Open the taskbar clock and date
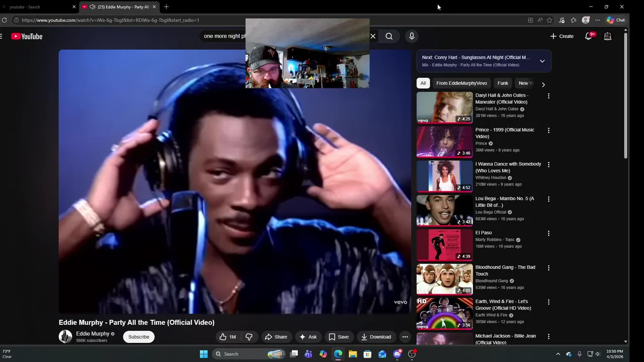The width and height of the screenshot is (644, 362). tap(615, 354)
